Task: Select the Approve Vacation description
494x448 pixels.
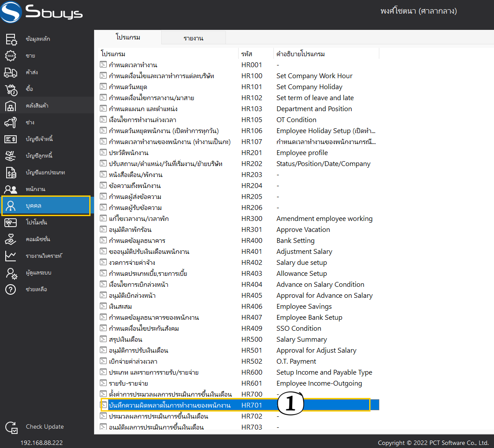Action: [303, 230]
